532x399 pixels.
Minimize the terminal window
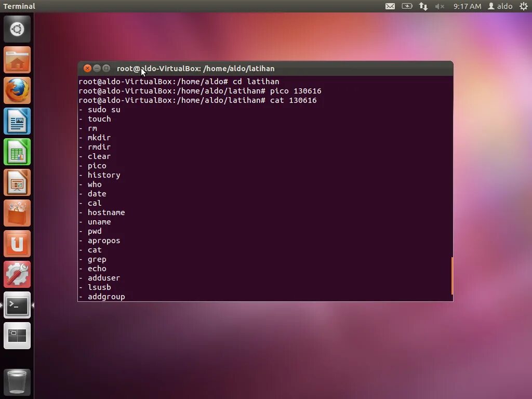(97, 69)
